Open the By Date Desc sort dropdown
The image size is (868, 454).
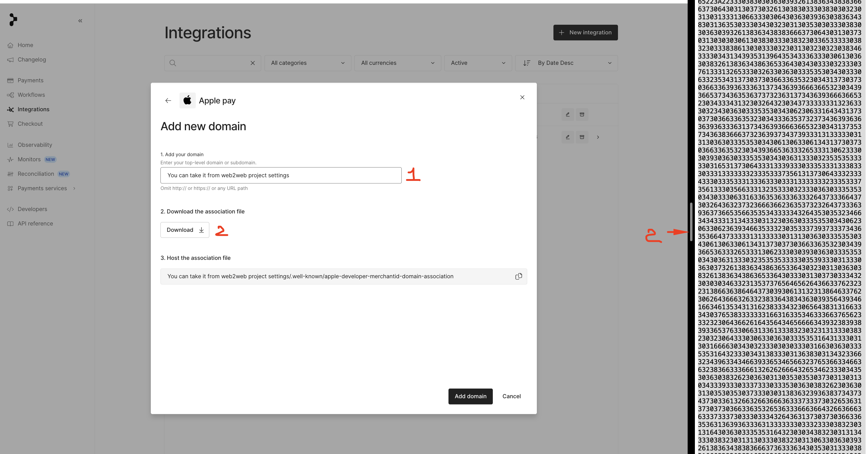click(566, 63)
